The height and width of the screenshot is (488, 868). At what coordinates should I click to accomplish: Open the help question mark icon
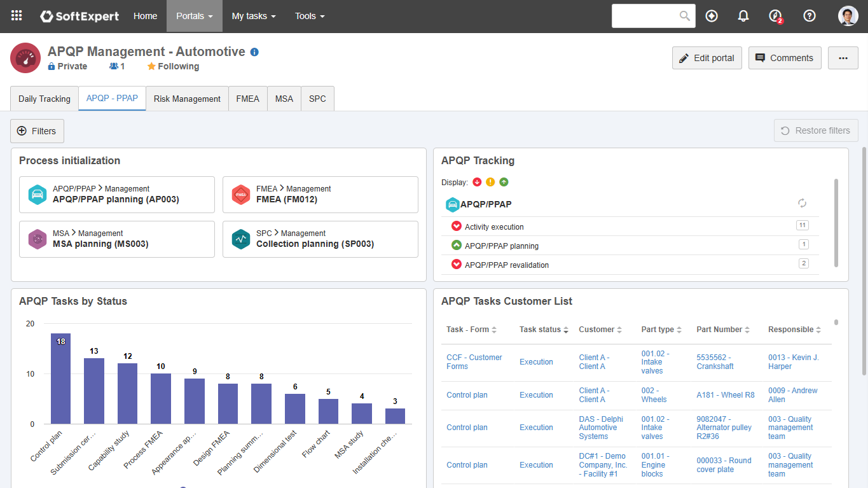point(809,16)
